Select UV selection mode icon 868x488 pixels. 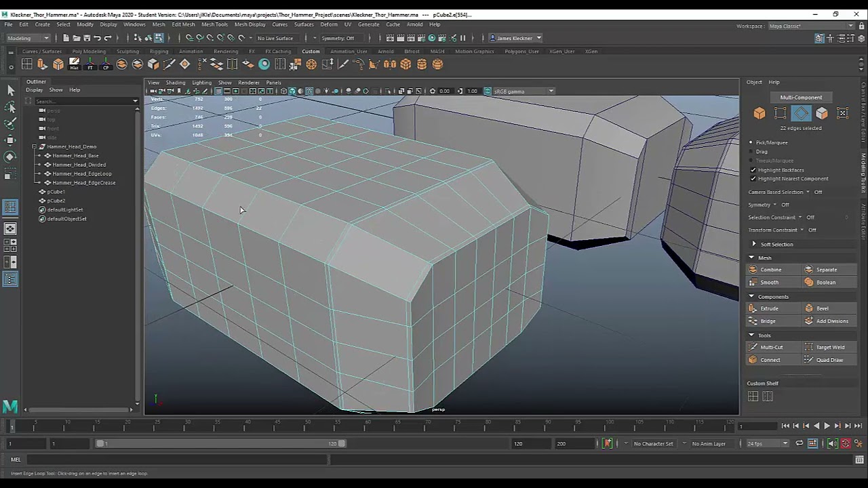pyautogui.click(x=843, y=113)
